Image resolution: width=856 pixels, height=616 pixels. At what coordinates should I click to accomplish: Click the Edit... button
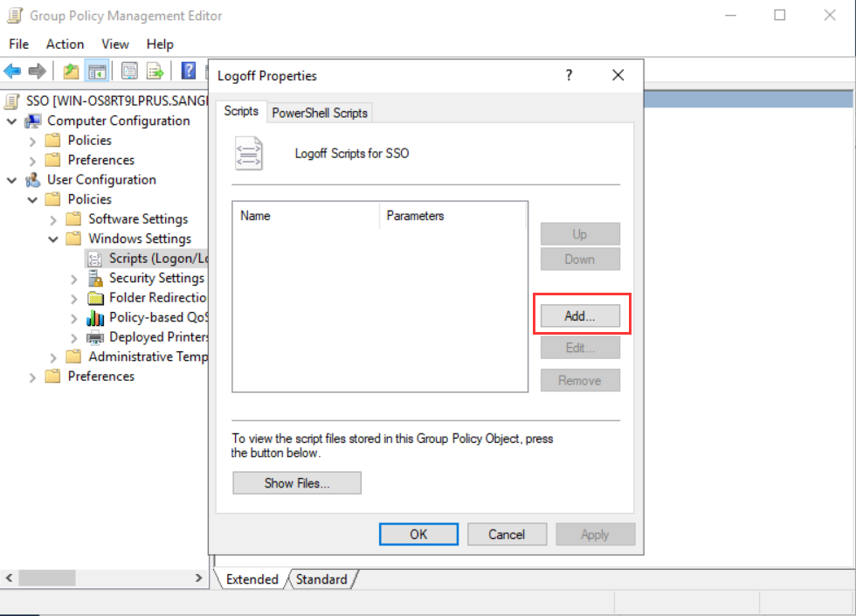(x=580, y=348)
